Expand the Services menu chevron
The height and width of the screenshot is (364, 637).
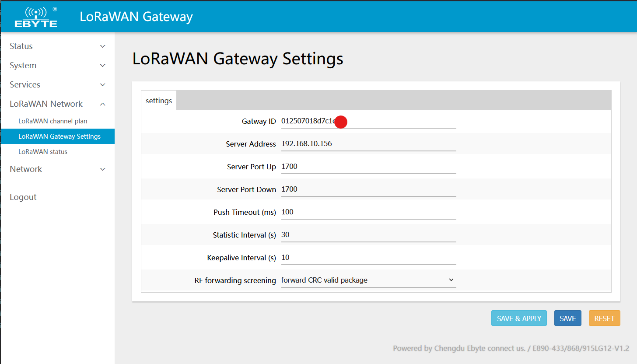point(102,85)
